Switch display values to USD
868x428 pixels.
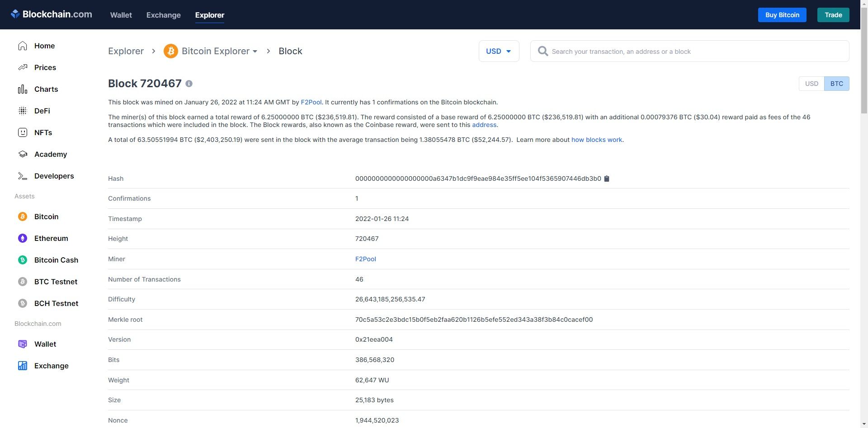click(811, 84)
